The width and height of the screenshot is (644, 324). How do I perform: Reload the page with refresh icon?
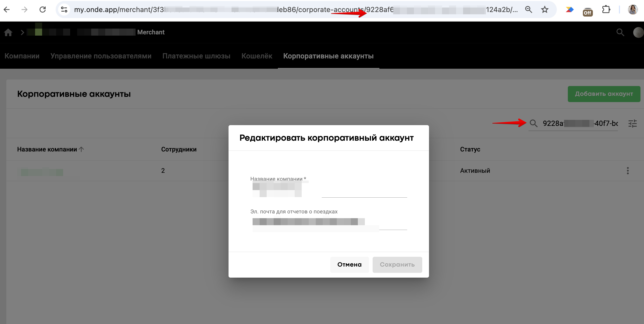click(x=43, y=10)
